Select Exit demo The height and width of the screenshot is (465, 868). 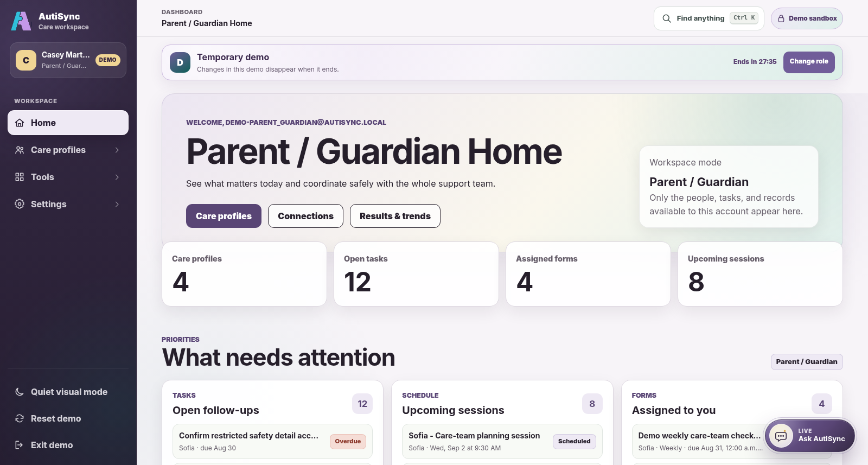pos(68,445)
